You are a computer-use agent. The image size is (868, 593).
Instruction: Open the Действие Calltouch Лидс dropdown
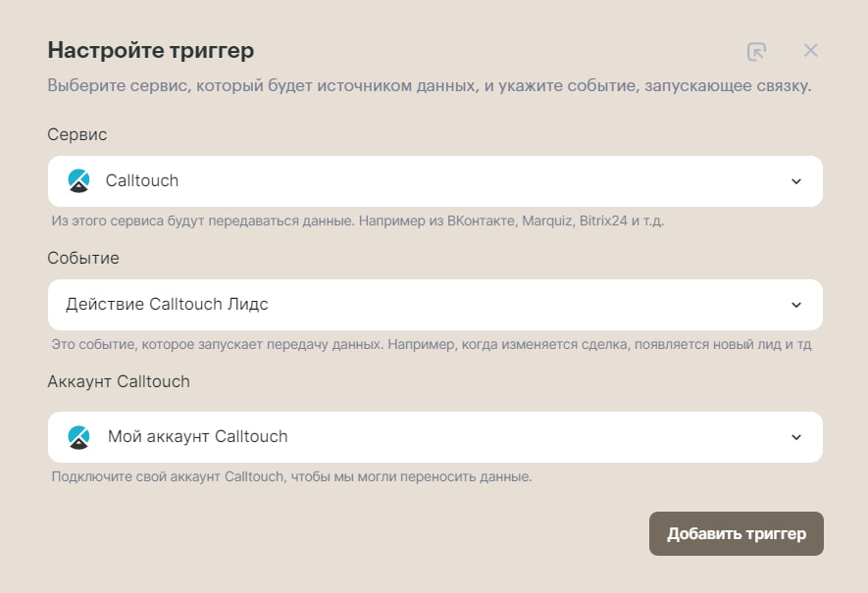pos(435,305)
